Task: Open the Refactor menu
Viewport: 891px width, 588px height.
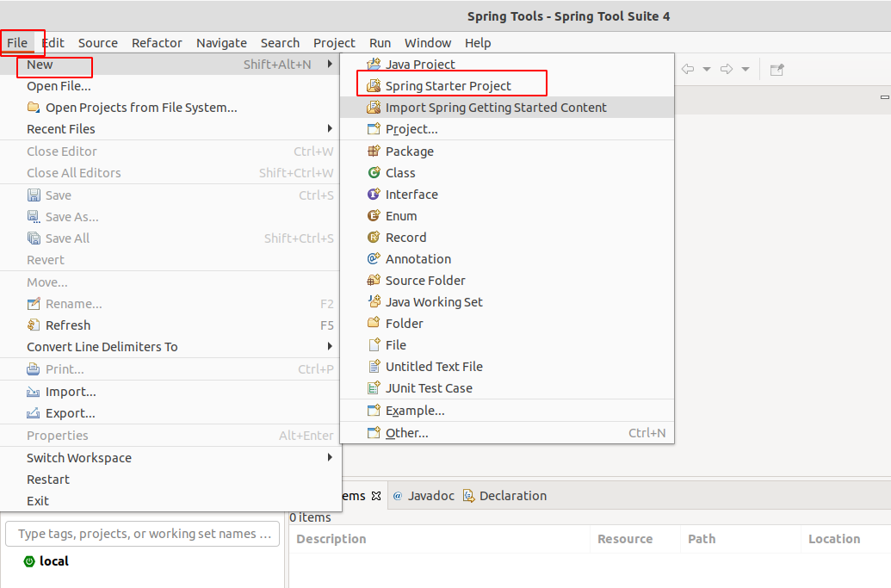Action: point(157,43)
